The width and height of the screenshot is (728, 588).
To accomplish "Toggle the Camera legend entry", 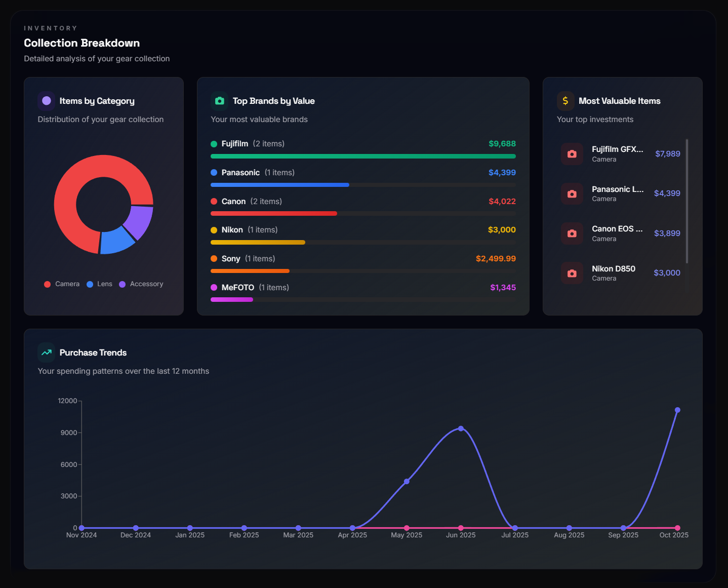I will 62,284.
